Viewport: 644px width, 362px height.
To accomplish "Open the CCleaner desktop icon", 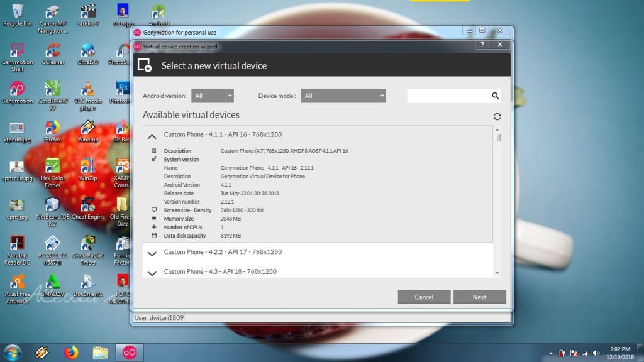I will [x=53, y=52].
